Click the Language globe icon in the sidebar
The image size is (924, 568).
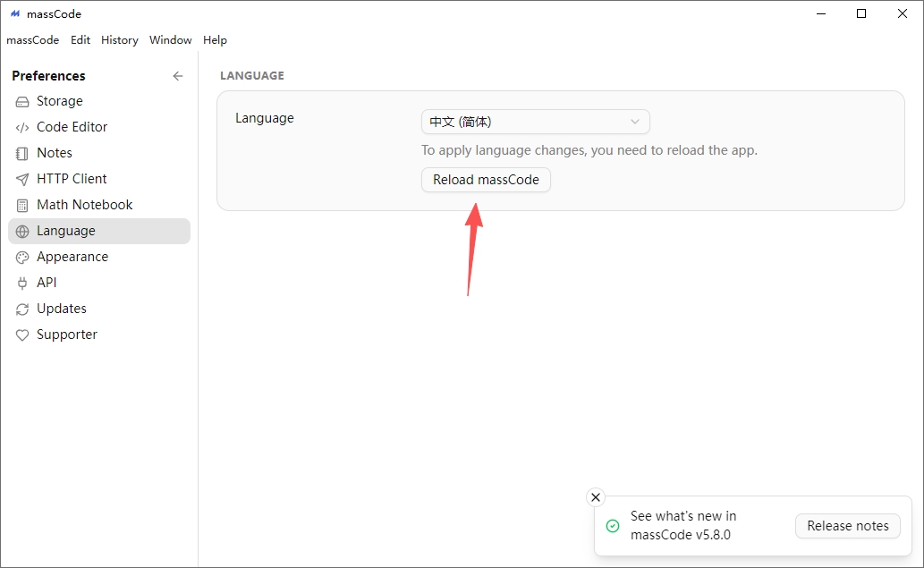coord(22,232)
